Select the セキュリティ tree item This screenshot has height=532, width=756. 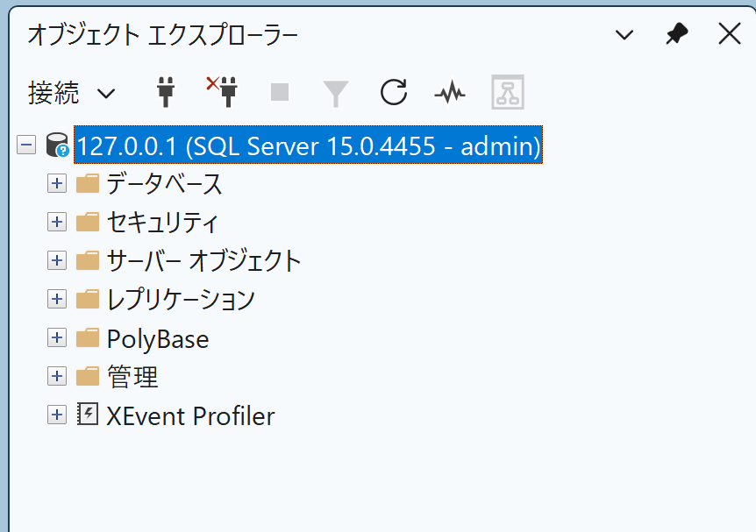click(x=162, y=223)
